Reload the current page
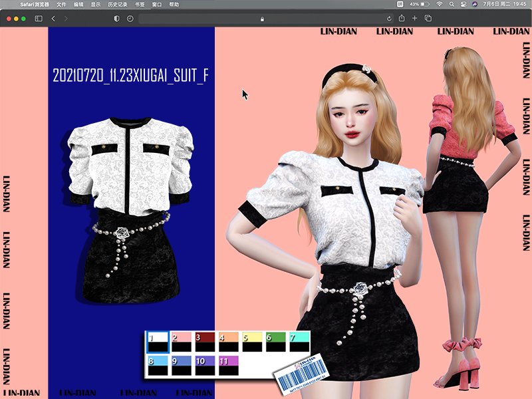The image size is (532, 399). [389, 19]
